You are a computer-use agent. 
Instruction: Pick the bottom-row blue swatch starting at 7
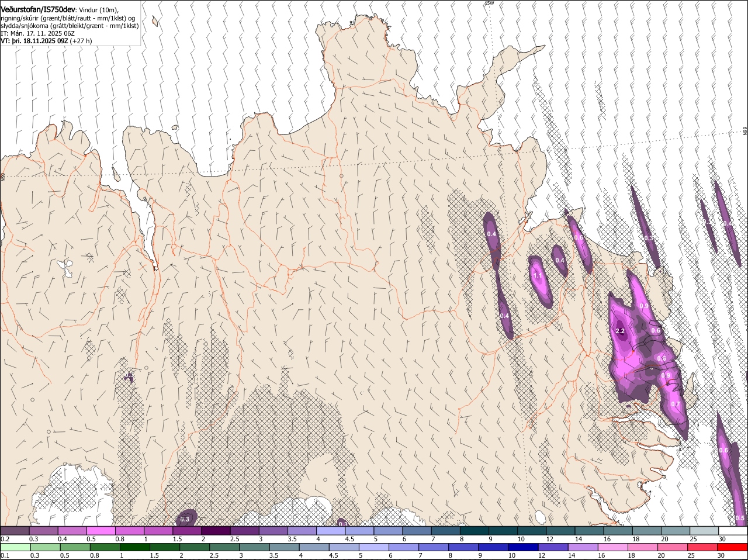click(434, 547)
